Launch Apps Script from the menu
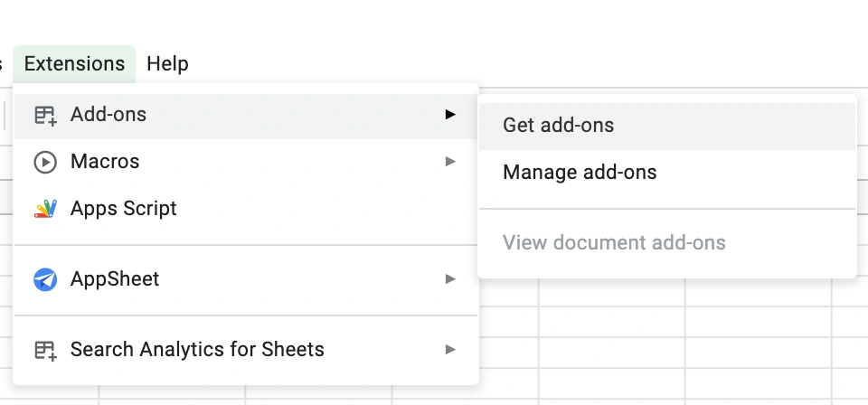This screenshot has width=868, height=405. (123, 209)
